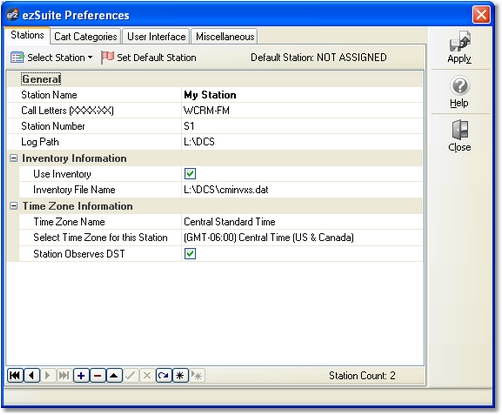Open Help with question mark icon
This screenshot has height=415, width=502.
(x=460, y=86)
